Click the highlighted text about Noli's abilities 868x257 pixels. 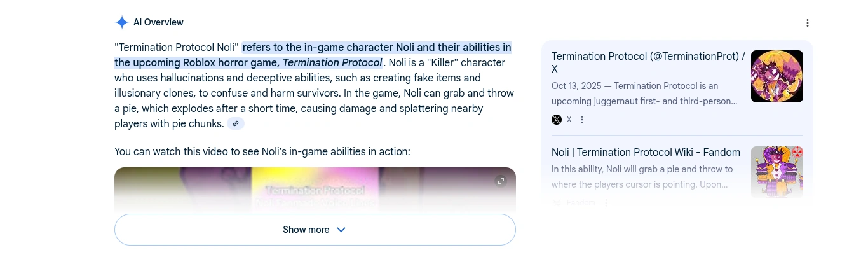click(376, 48)
